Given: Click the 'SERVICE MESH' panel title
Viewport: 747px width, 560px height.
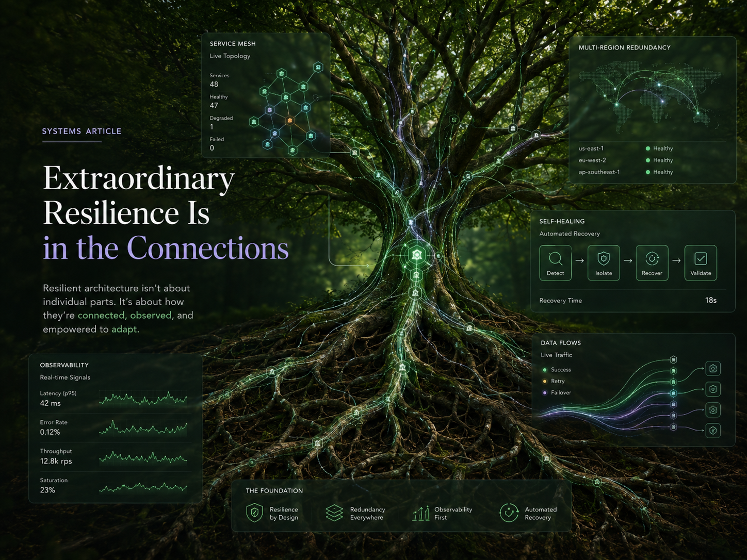Looking at the screenshot, I should (233, 44).
